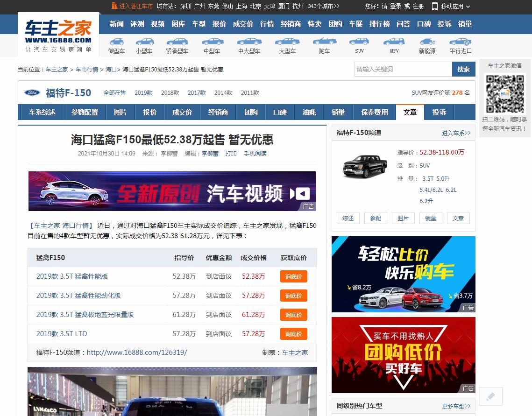The width and height of the screenshot is (532, 416).
Task: Open editor 李柳蕾 link
Action: (x=210, y=153)
